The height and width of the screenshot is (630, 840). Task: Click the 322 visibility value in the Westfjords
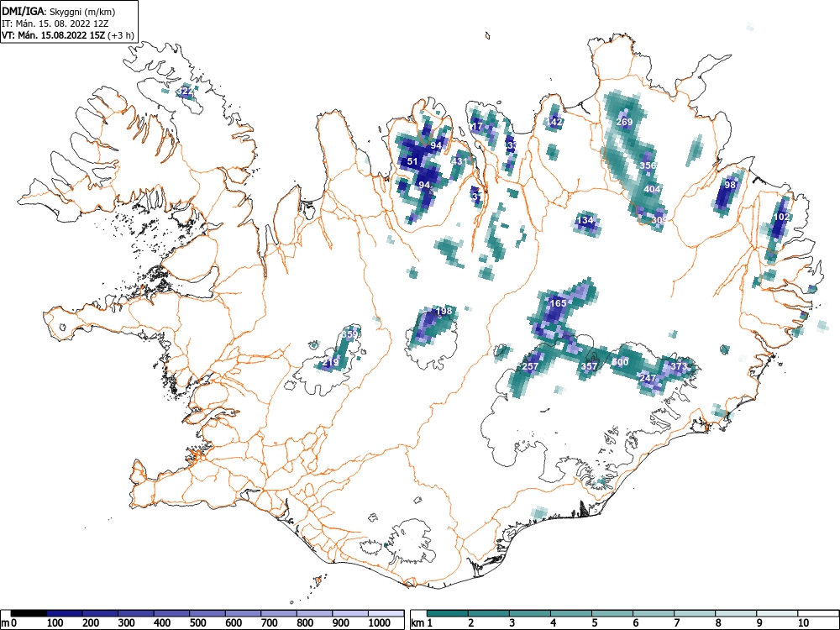tap(186, 92)
